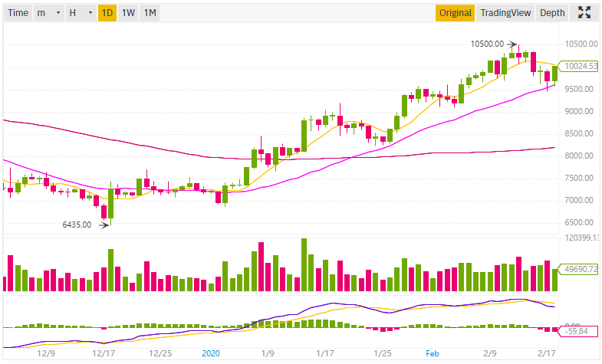Click the 6435.00 low price marker
The height and width of the screenshot is (364, 602).
(77, 225)
